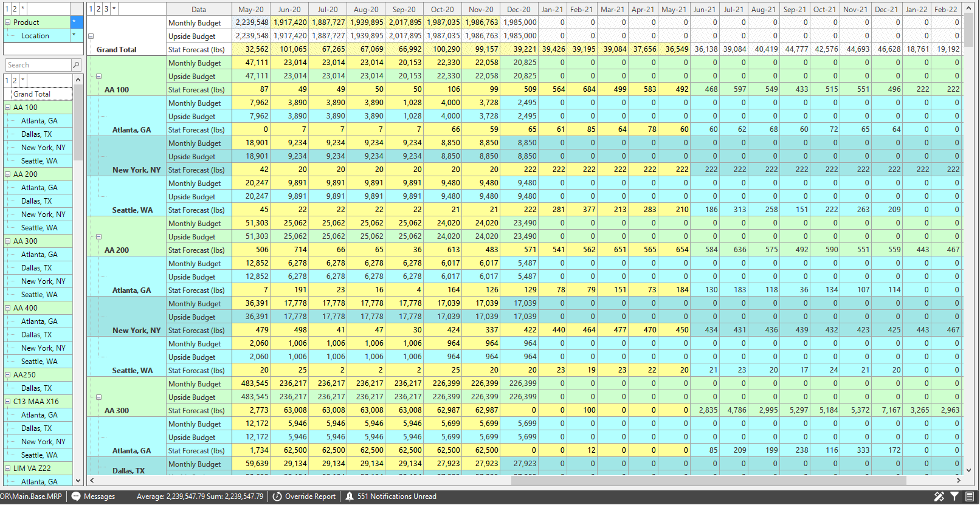Click the magic wand tools icon
The height and width of the screenshot is (505, 980).
(x=939, y=496)
